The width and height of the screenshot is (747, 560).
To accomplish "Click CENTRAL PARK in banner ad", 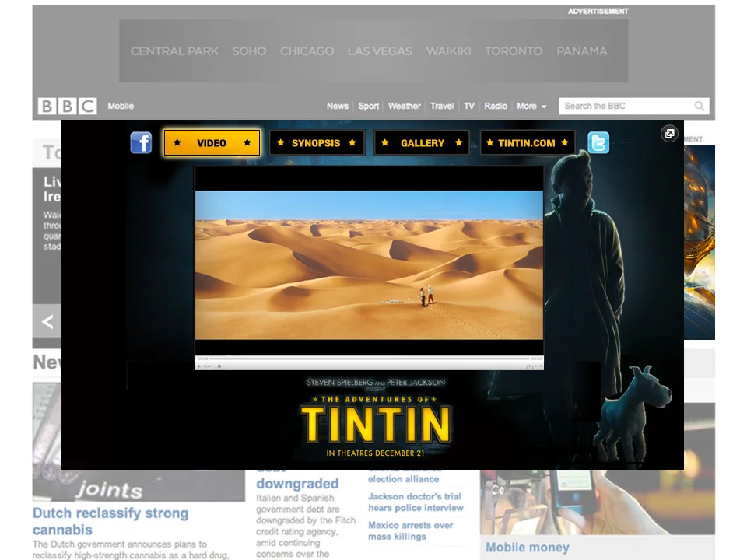I will (174, 51).
